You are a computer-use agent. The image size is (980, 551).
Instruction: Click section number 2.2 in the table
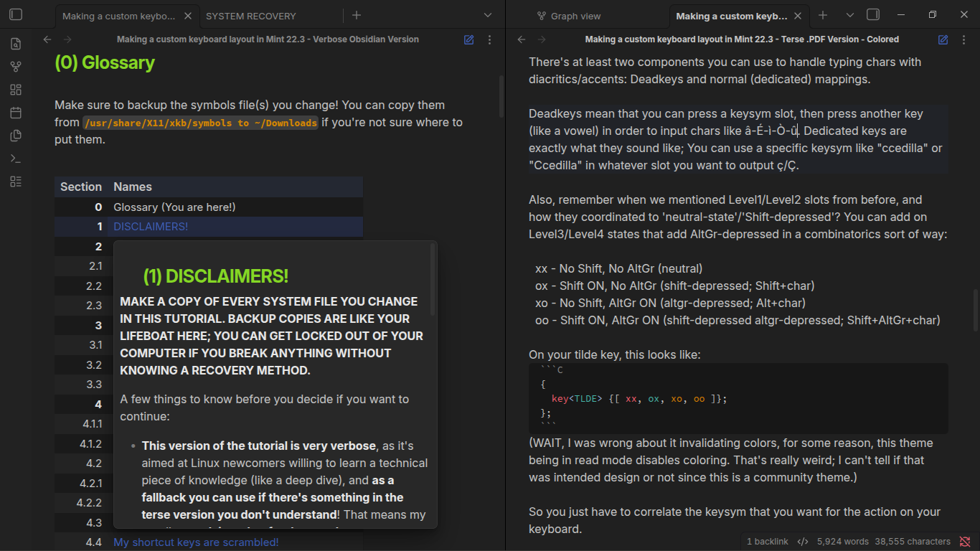94,286
